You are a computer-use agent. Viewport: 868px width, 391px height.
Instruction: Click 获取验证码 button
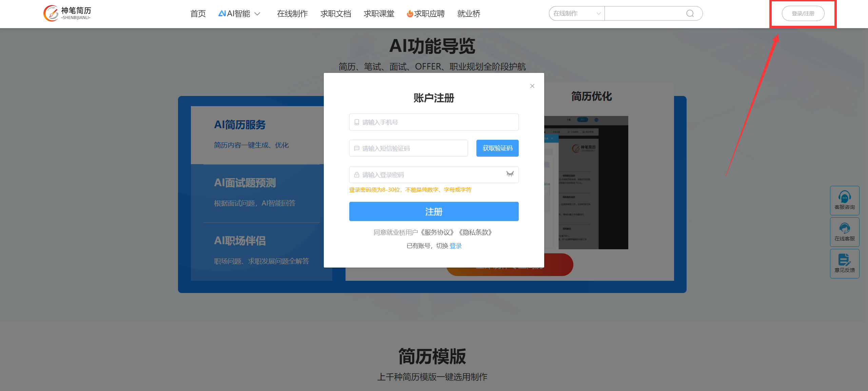pyautogui.click(x=497, y=148)
